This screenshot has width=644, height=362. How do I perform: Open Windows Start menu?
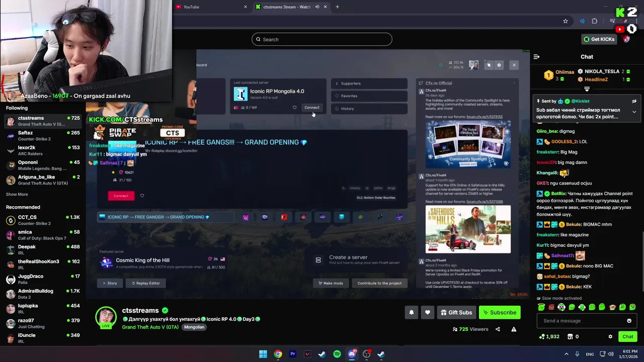click(x=263, y=354)
